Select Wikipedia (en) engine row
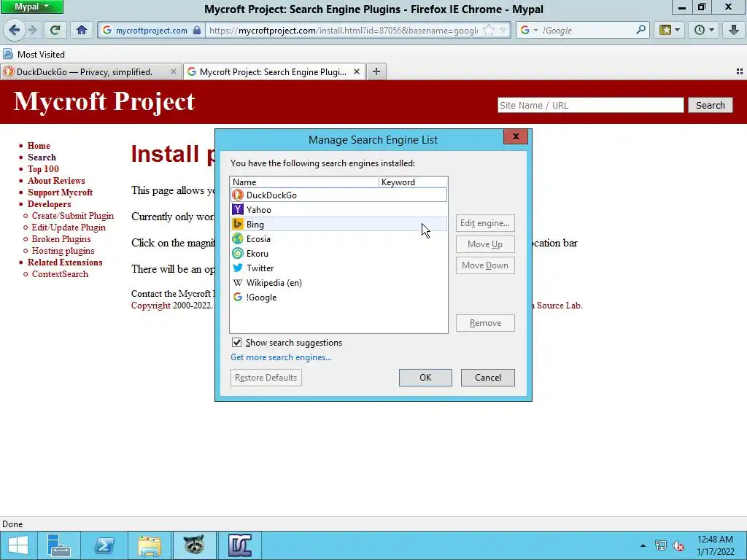Viewport: 747px width, 560px height. click(338, 283)
